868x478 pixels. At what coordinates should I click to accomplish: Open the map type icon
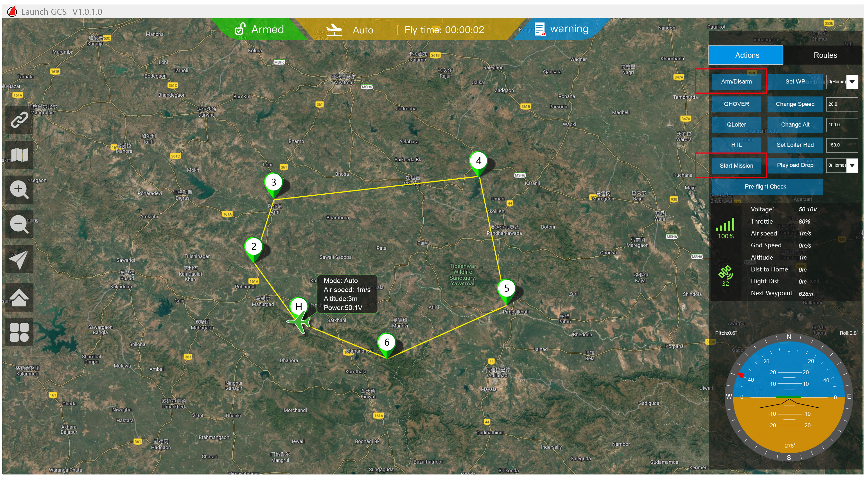tap(19, 155)
